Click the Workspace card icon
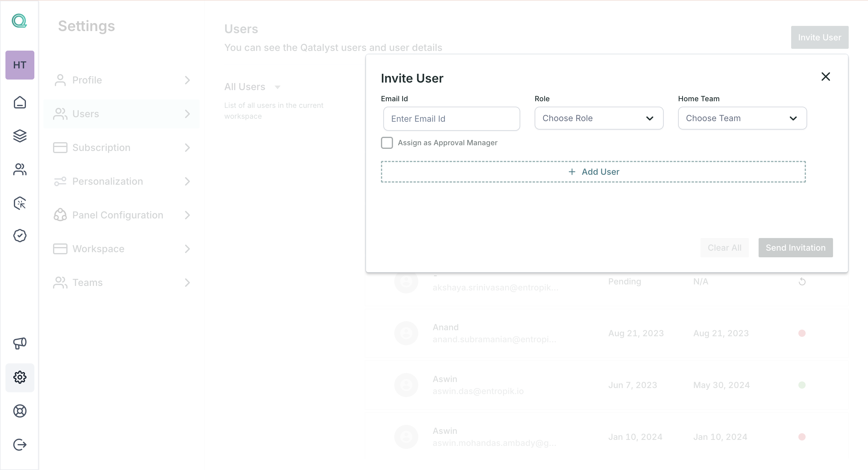The height and width of the screenshot is (470, 868). pyautogui.click(x=60, y=249)
